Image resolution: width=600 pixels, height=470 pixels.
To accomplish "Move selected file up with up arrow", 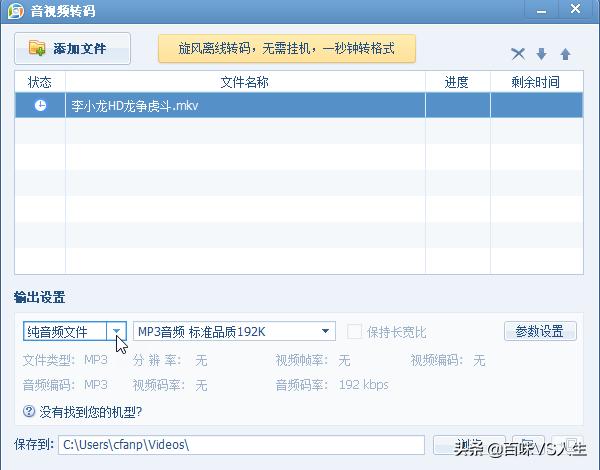I will 566,54.
